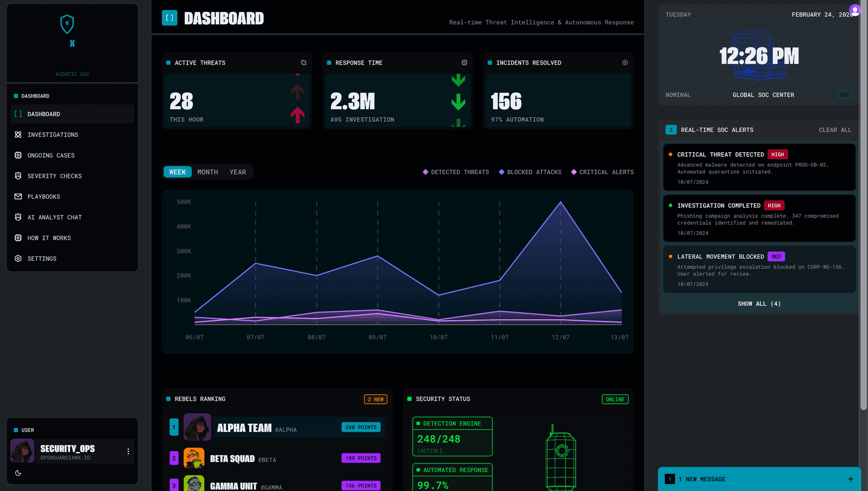Screen dimensions: 868x491
Task: Open the Ongoing Cases page
Action: coord(51,155)
